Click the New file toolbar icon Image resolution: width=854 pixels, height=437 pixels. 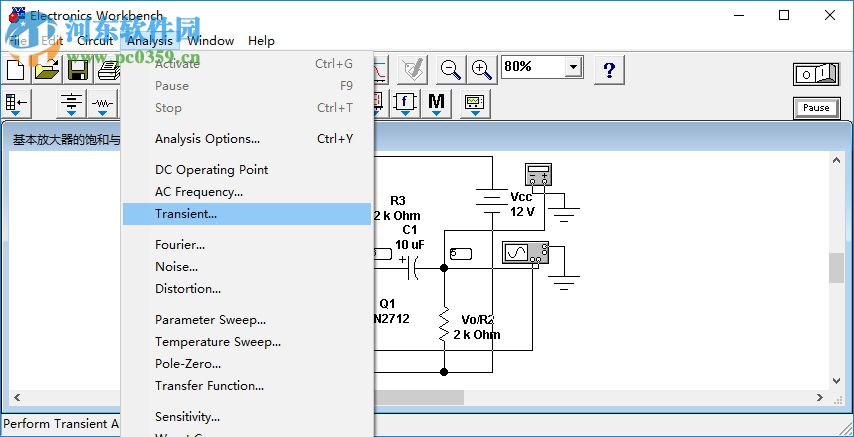pyautogui.click(x=16, y=70)
